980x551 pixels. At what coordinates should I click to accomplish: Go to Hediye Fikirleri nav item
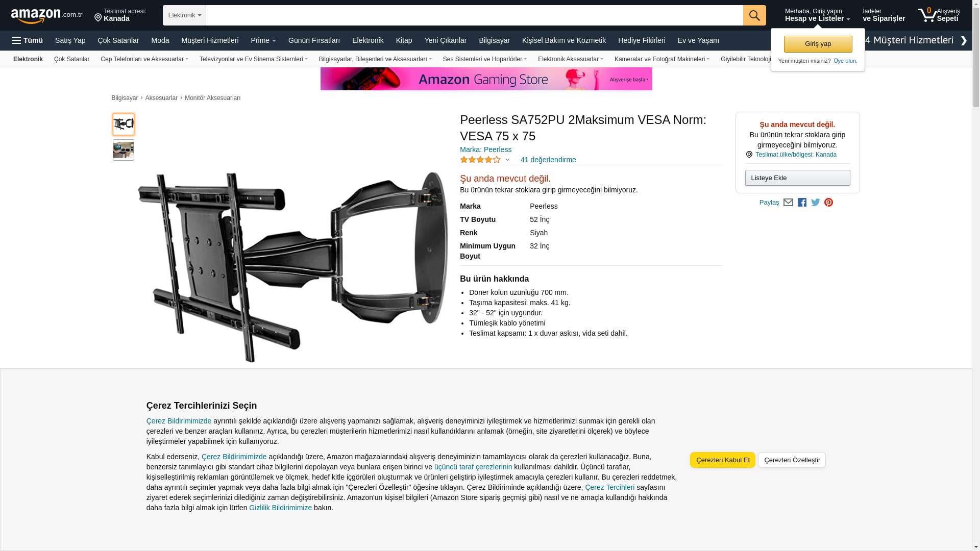(642, 40)
